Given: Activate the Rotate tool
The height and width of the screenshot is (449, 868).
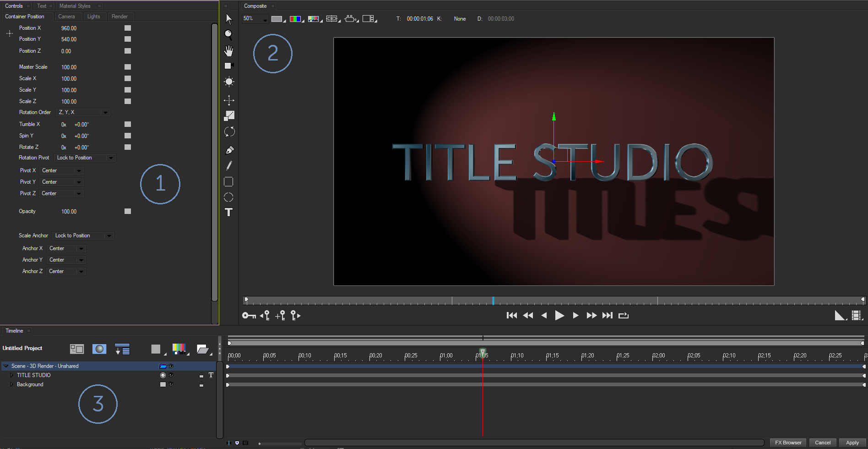Looking at the screenshot, I should [x=228, y=131].
